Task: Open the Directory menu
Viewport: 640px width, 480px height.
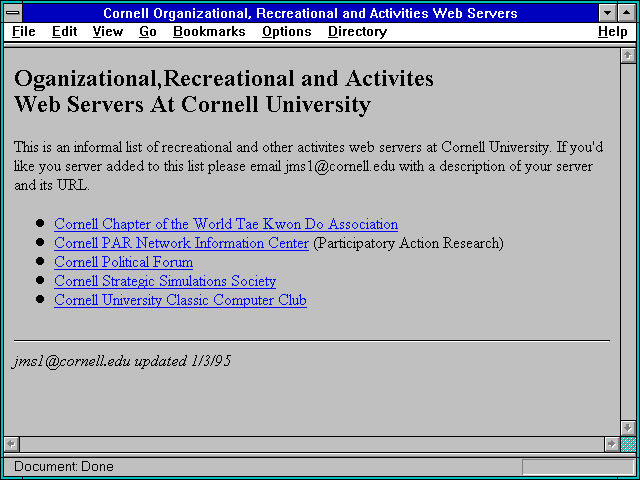Action: tap(357, 32)
